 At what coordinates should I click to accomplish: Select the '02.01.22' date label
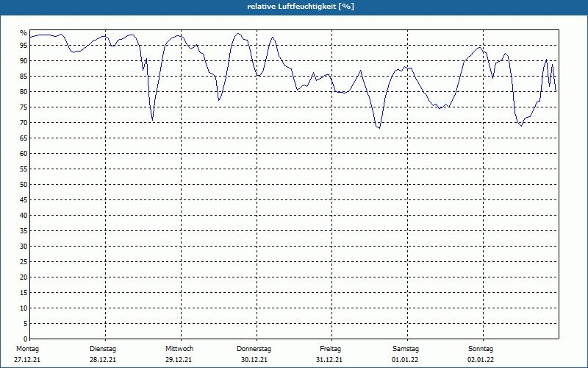[481, 360]
